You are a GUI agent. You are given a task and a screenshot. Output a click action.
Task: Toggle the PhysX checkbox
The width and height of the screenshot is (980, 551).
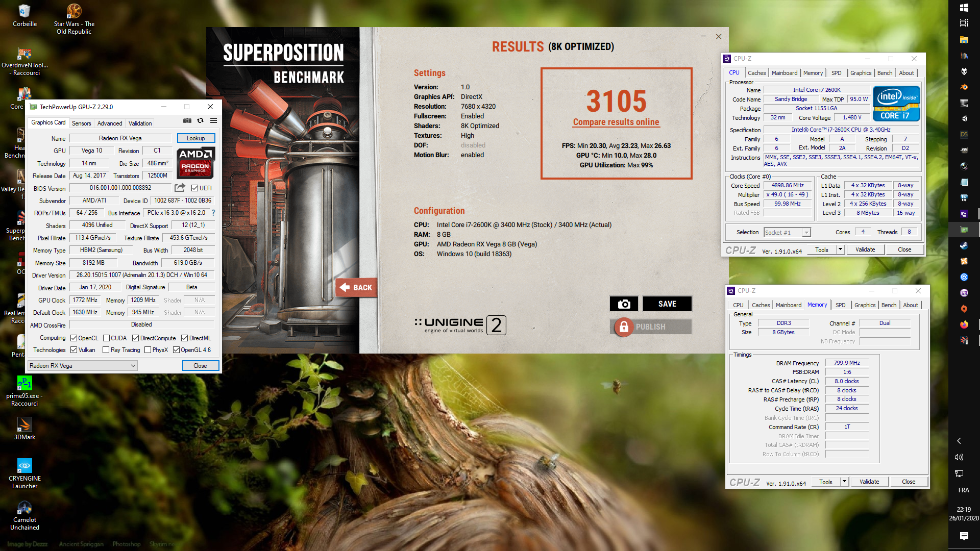pyautogui.click(x=148, y=349)
